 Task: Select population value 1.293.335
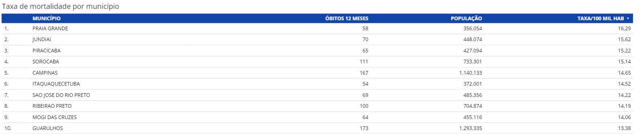tap(471, 128)
